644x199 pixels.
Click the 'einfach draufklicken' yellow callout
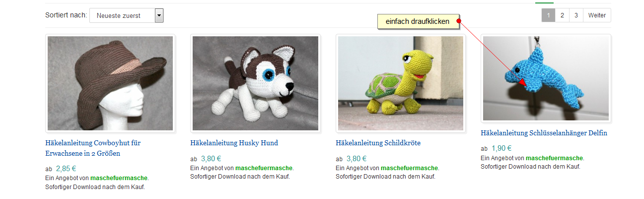point(418,21)
